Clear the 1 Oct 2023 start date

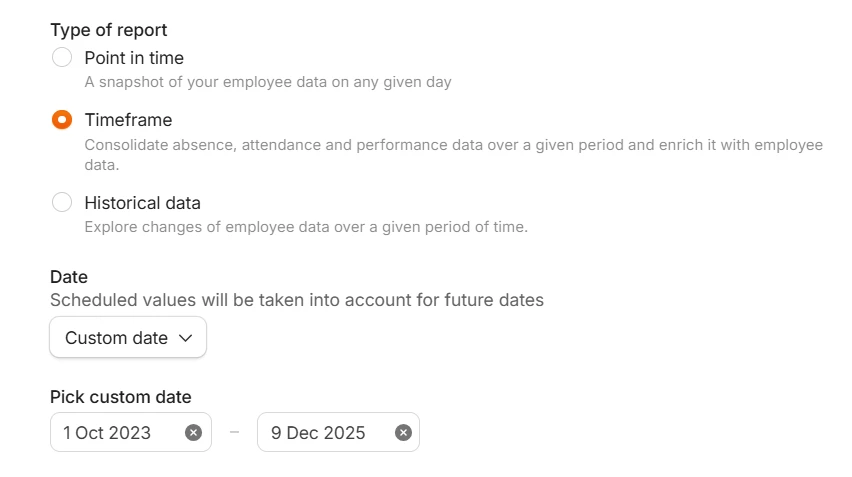(x=194, y=432)
